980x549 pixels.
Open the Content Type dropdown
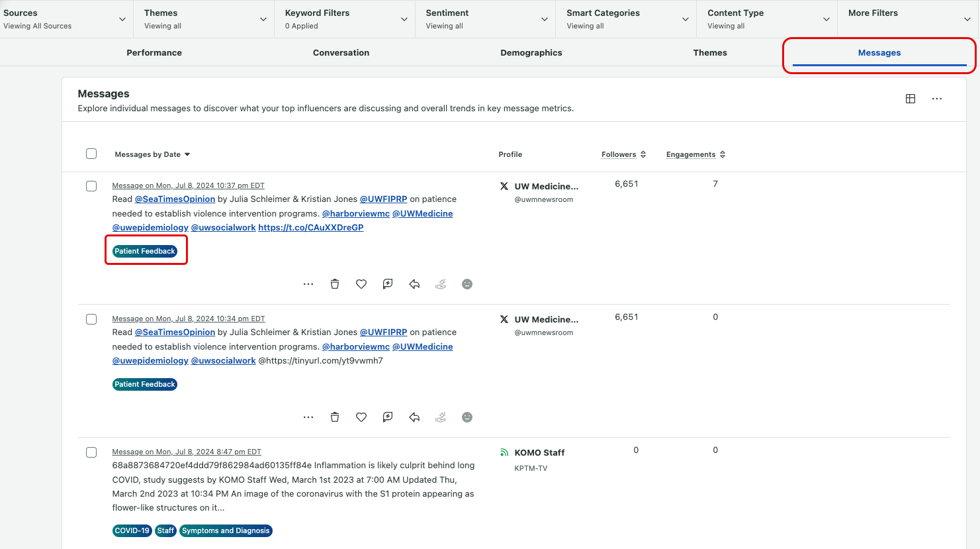pos(768,19)
